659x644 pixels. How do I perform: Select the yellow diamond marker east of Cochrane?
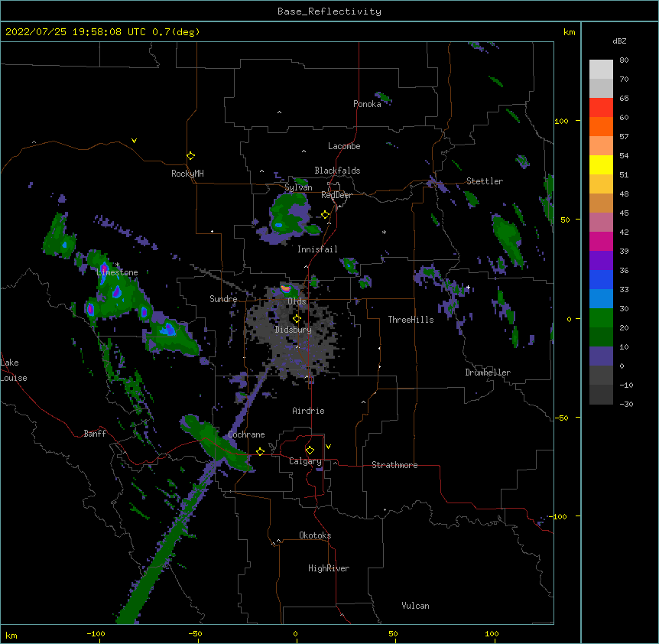(260, 451)
